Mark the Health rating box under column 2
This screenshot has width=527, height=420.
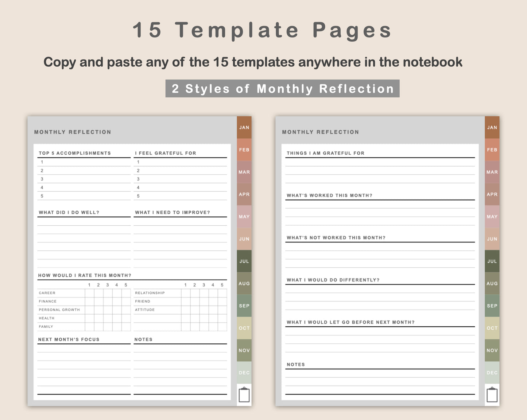[x=98, y=318]
